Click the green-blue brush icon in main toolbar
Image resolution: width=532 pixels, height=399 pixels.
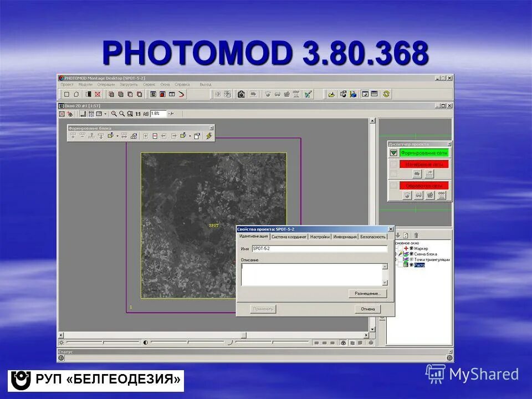[308, 94]
